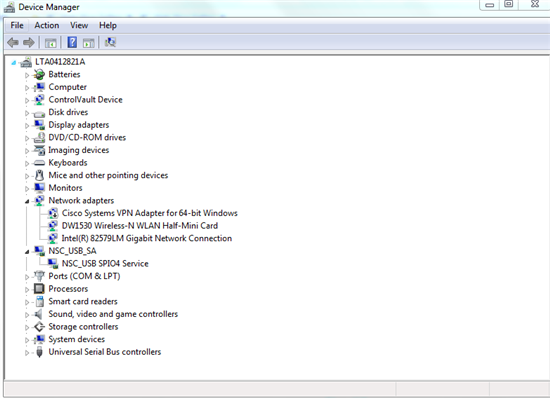
Task: Click the Monitors category icon
Action: point(39,188)
